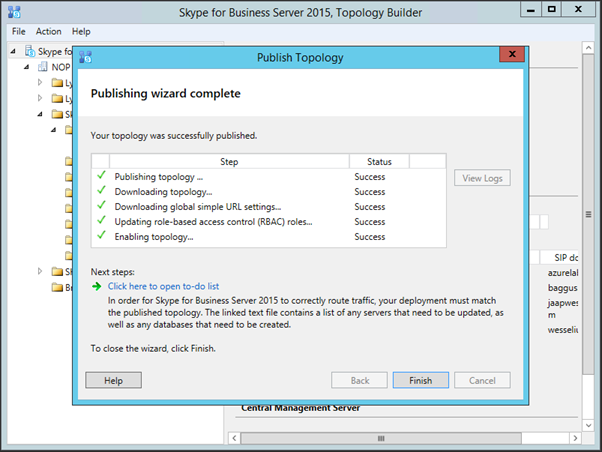Click the NOP site icon in the tree

pos(42,67)
